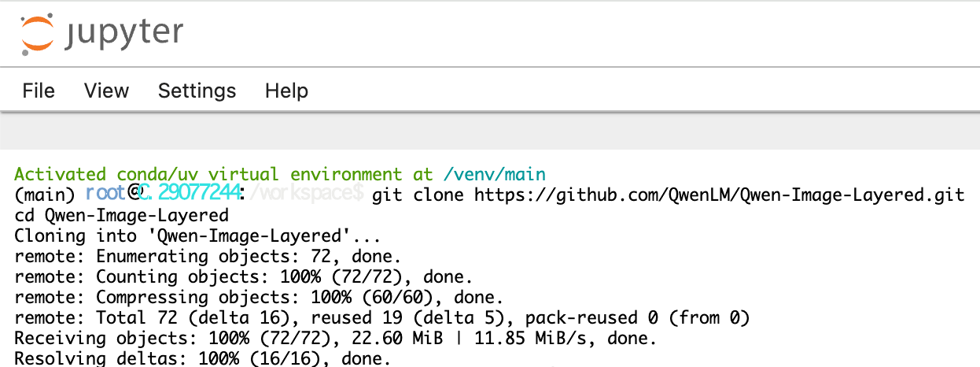Open the View menu

pos(106,91)
